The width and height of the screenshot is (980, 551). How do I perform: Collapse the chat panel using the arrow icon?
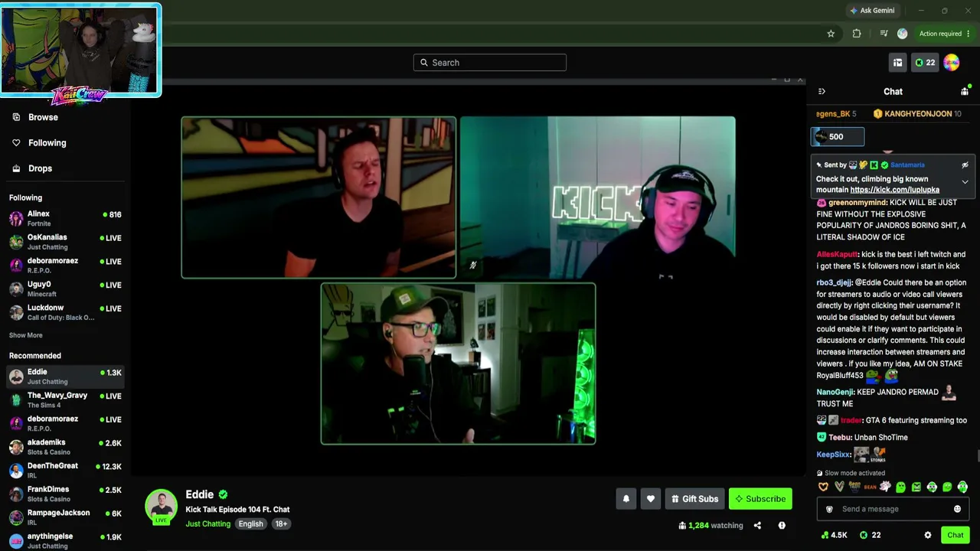point(822,92)
